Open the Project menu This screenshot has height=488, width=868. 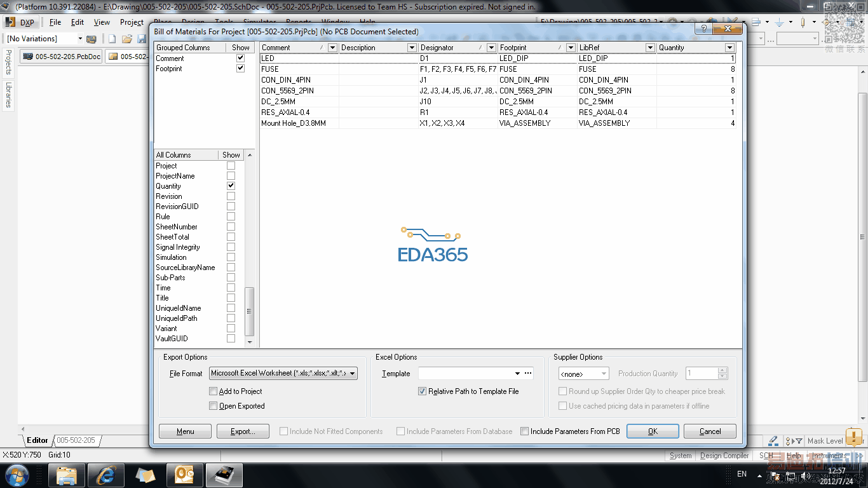pos(132,22)
